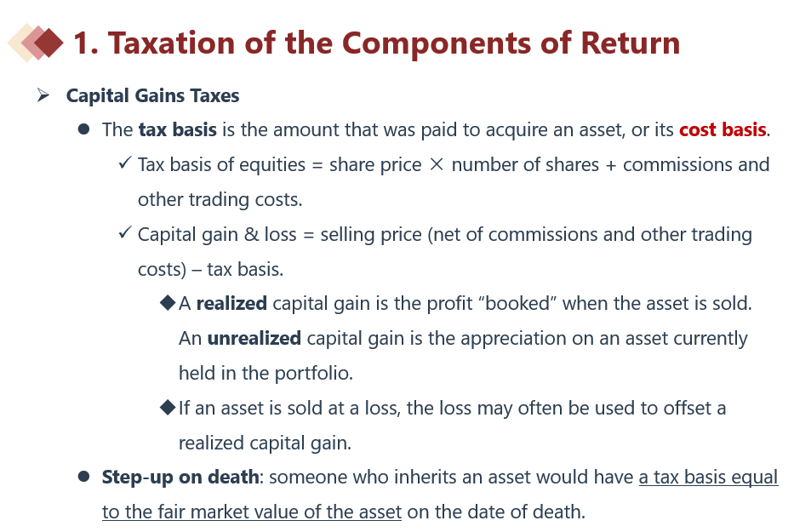794x532 pixels.
Task: Click underlined 'to the fair market value' text
Action: tap(252, 512)
